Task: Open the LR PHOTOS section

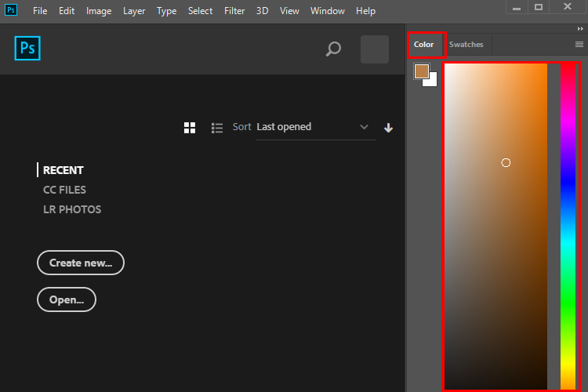Action: [72, 209]
